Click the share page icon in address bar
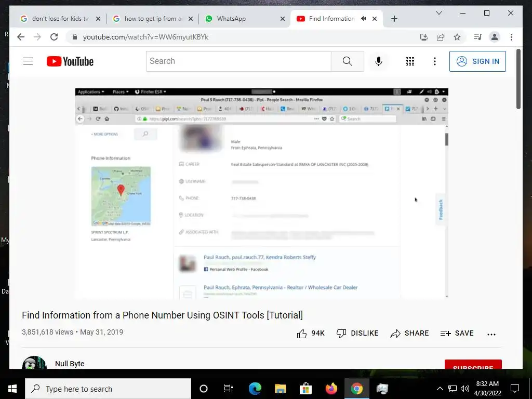Image resolution: width=532 pixels, height=399 pixels. (441, 37)
